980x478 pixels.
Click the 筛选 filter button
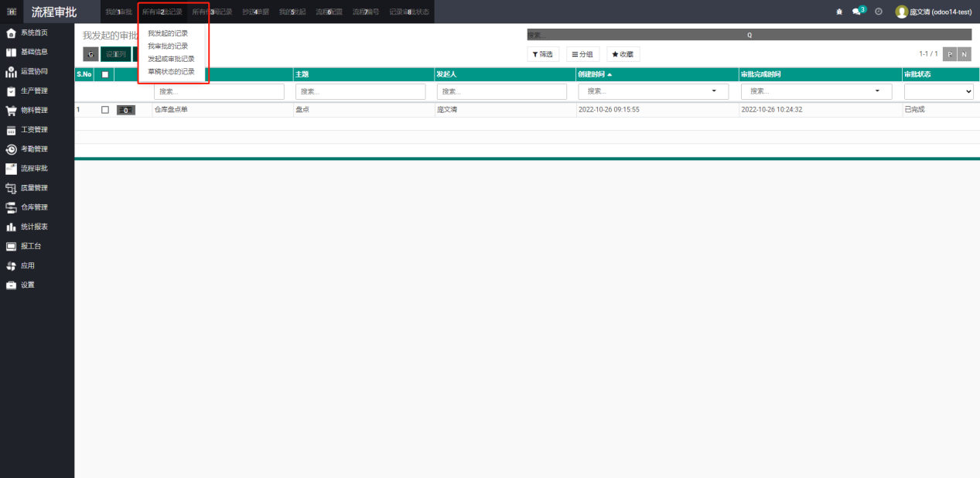coord(543,54)
